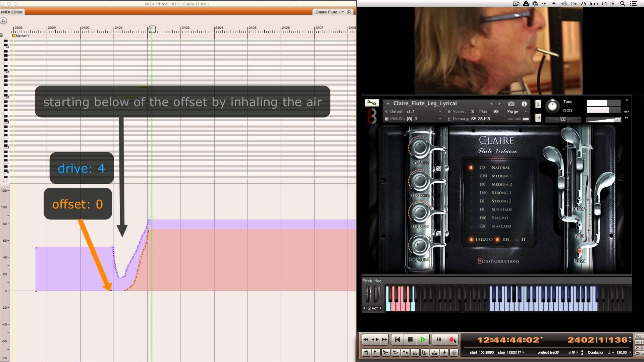Select the Sus xFade articulation
The image size is (644, 362).
pos(501,209)
